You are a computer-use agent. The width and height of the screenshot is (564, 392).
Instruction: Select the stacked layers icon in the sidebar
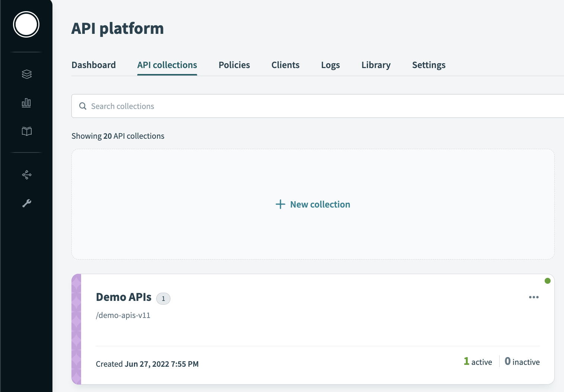26,74
